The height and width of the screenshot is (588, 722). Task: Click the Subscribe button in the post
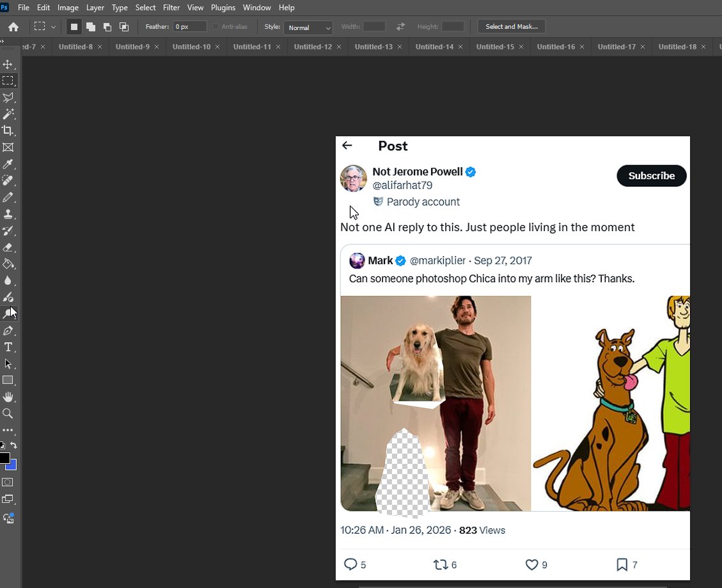click(x=652, y=175)
